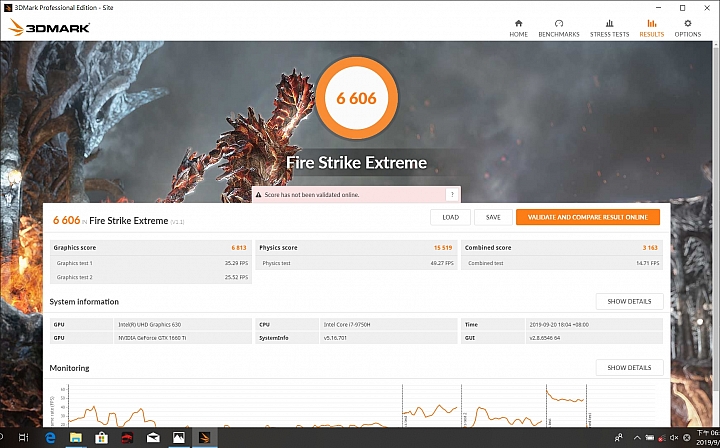This screenshot has width=720, height=448.
Task: Open the Mail app on taskbar
Action: pos(152,438)
